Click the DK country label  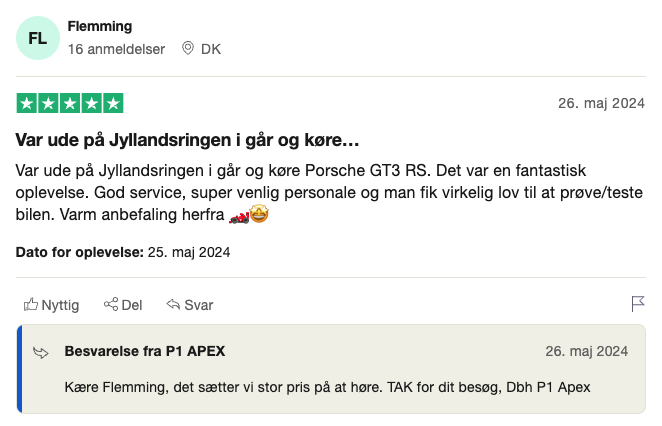tap(211, 48)
